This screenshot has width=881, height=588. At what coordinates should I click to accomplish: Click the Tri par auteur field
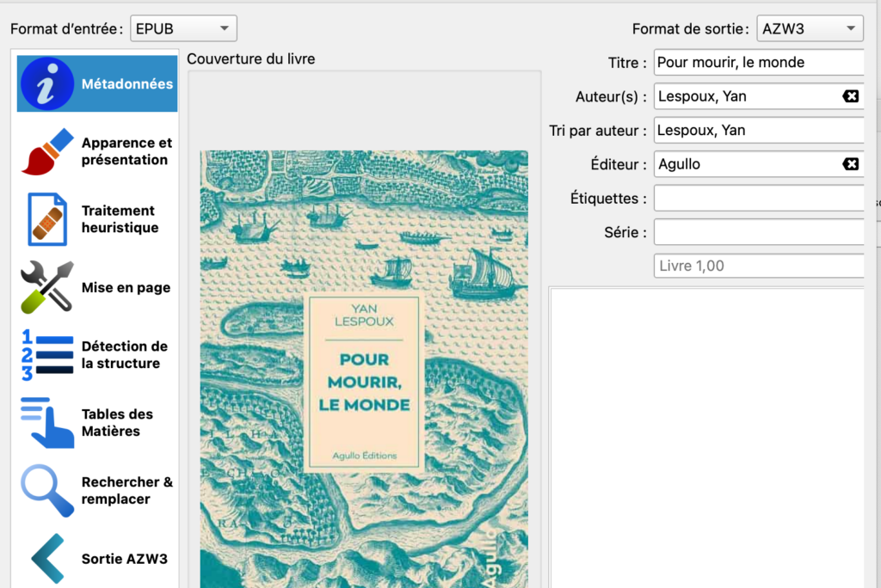pyautogui.click(x=759, y=131)
